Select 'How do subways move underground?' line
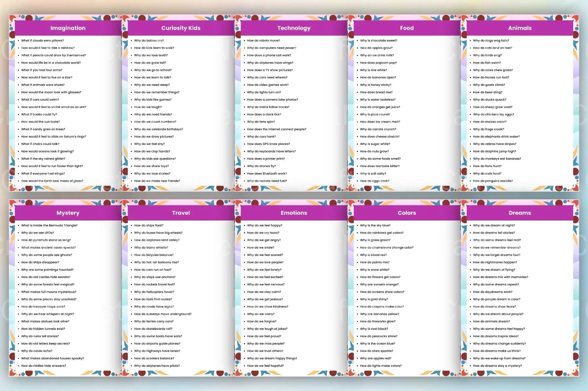The image size is (588, 391). tap(163, 314)
